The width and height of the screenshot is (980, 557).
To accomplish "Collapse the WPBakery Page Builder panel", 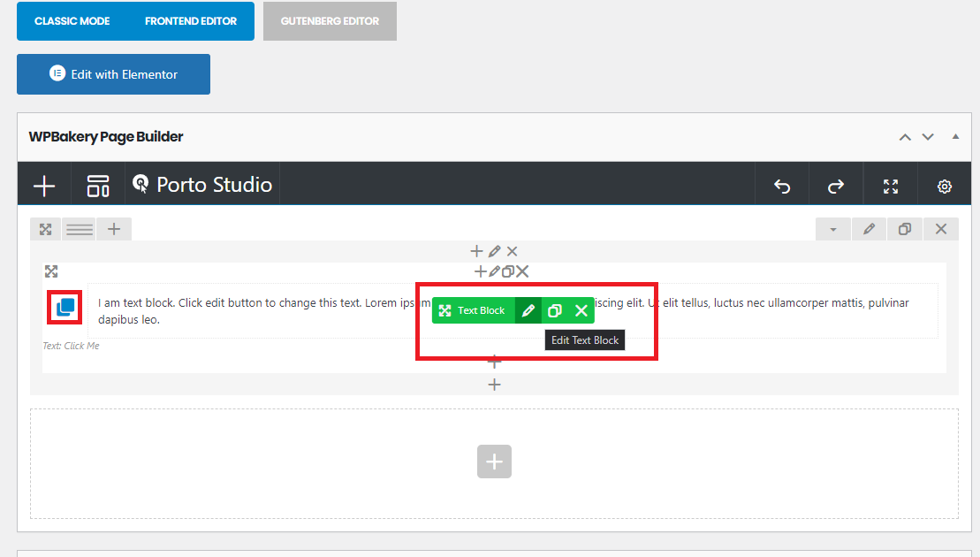I will pos(955,136).
